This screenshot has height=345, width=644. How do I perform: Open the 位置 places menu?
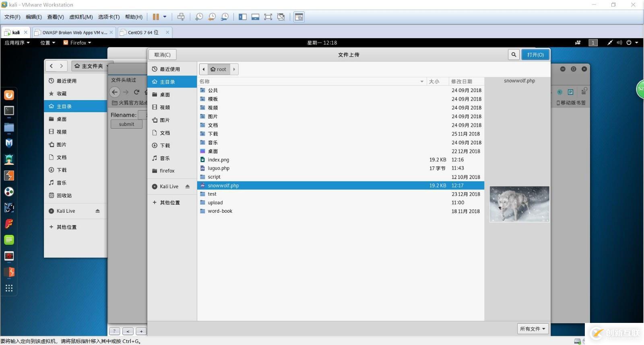(x=48, y=43)
